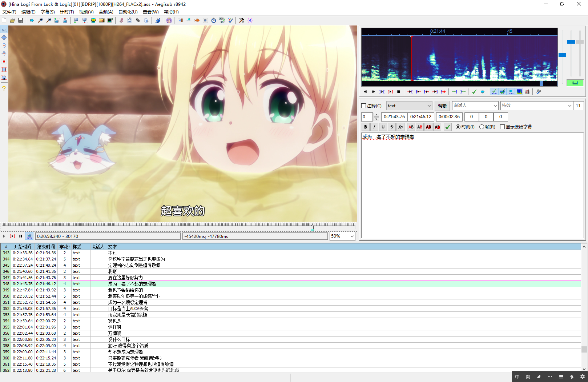
Task: Click the 编辑 style edit button
Action: [442, 106]
